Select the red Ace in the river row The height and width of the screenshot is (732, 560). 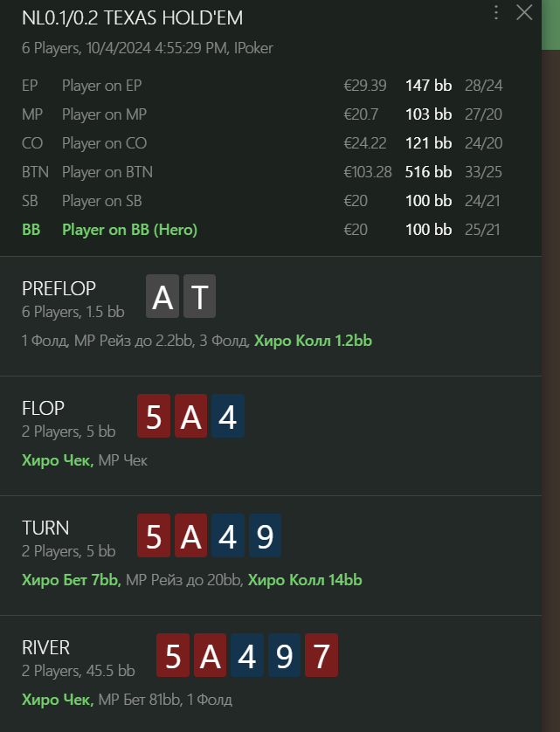coord(211,656)
